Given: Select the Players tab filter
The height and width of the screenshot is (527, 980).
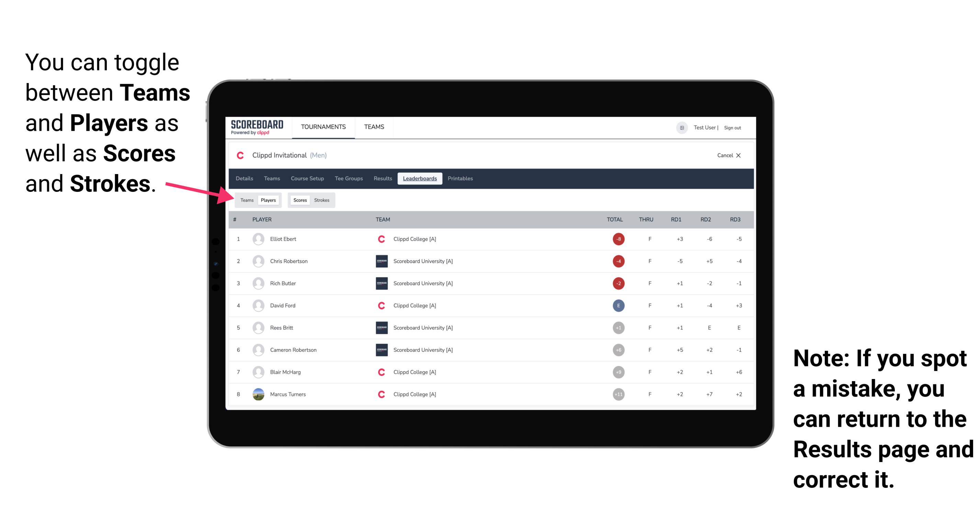Looking at the screenshot, I should pyautogui.click(x=269, y=200).
